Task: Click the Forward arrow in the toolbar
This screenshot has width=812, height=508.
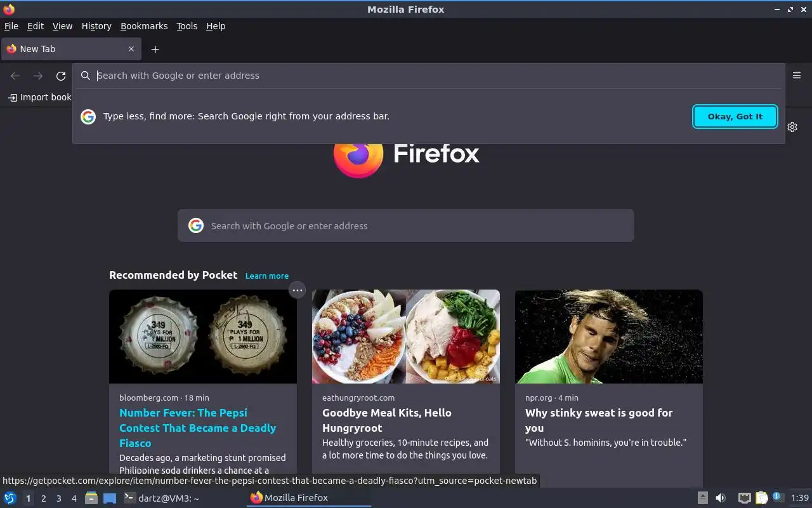Action: point(38,76)
